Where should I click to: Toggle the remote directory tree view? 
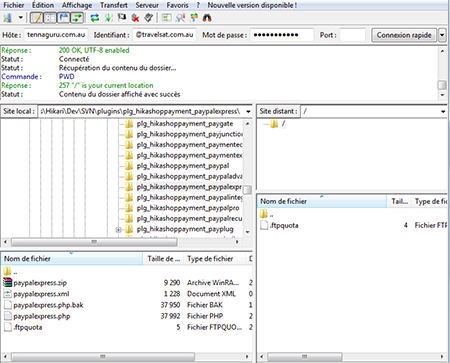[x=63, y=18]
